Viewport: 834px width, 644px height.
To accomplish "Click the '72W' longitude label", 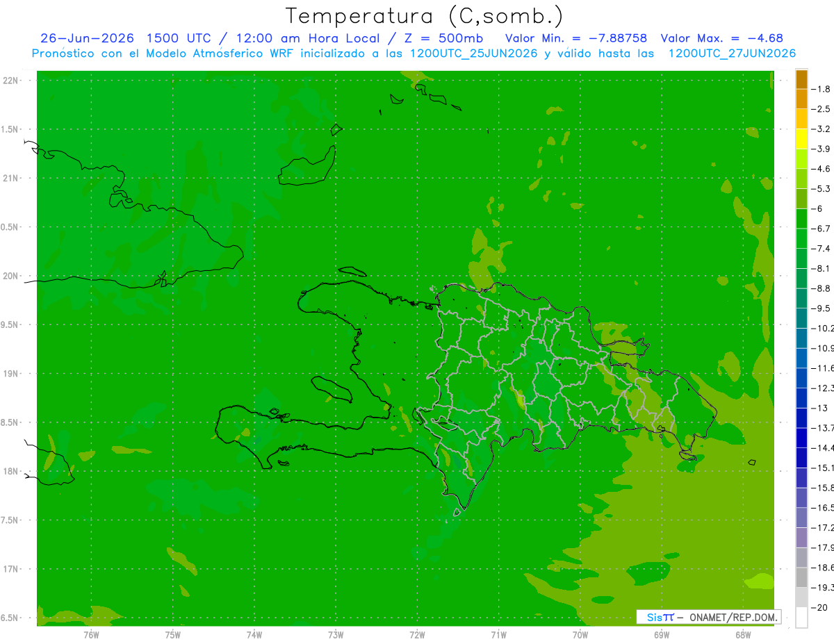I will (x=417, y=634).
